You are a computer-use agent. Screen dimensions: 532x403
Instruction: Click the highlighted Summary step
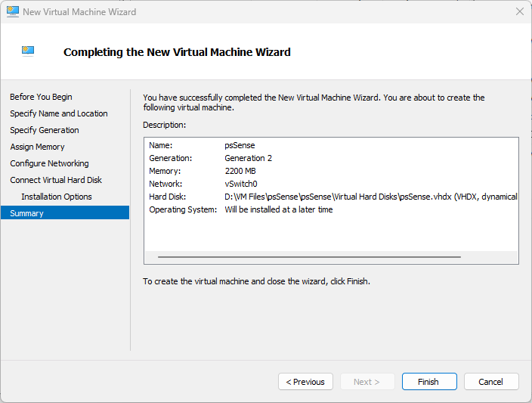pos(27,213)
